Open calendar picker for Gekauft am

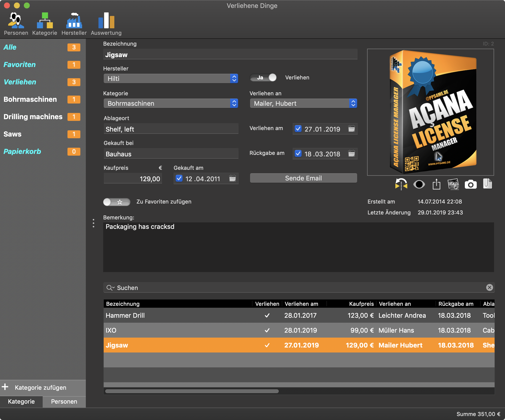232,178
